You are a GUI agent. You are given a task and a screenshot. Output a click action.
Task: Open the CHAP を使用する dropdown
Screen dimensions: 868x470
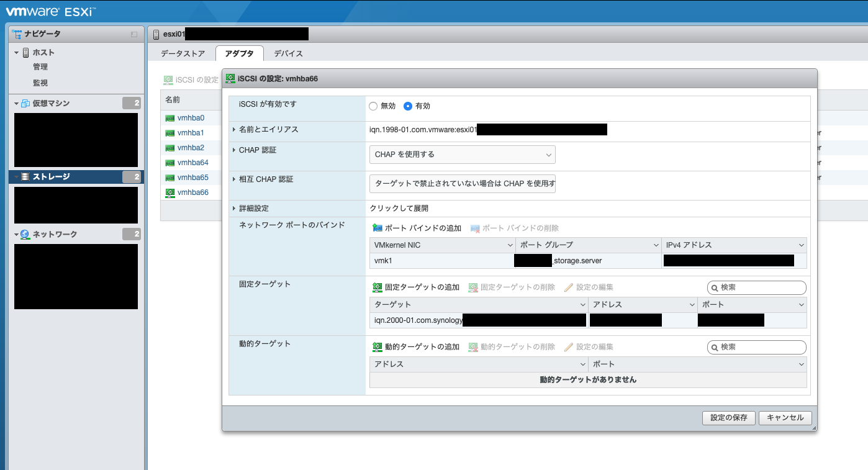[x=463, y=155]
